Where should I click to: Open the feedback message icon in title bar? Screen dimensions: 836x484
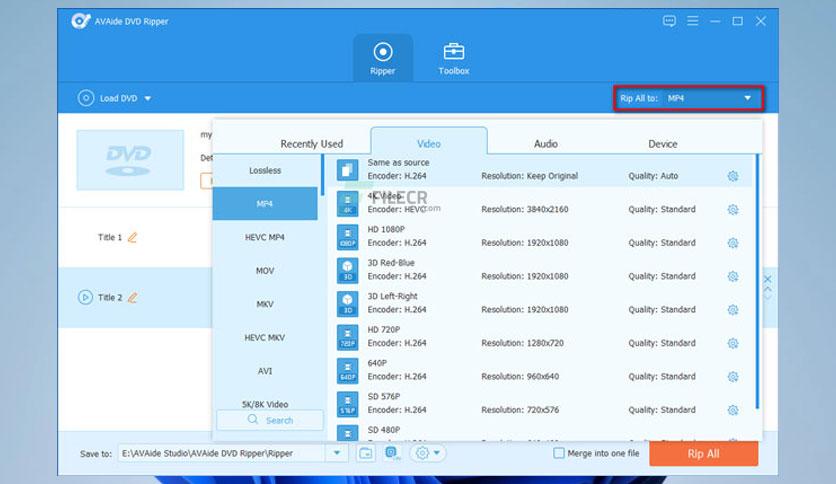click(x=669, y=21)
